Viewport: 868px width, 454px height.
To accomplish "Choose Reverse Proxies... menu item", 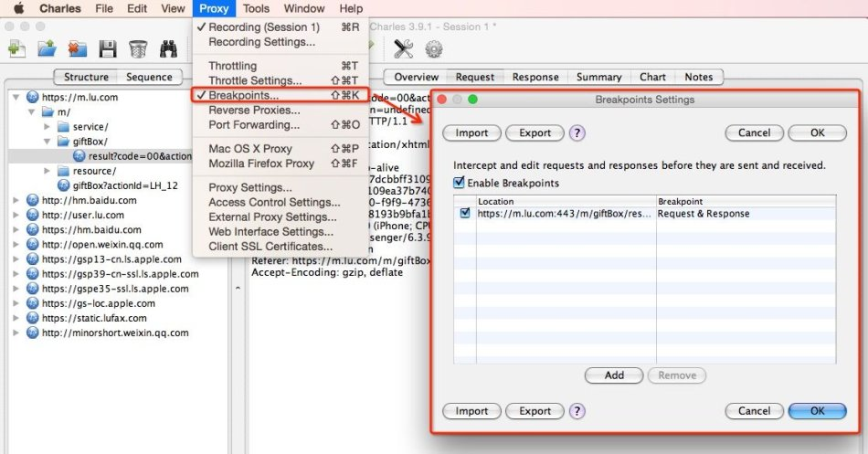I will pyautogui.click(x=281, y=110).
